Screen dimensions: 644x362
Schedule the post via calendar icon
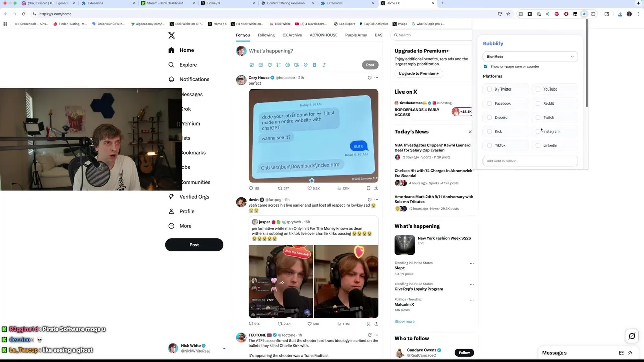point(296,65)
